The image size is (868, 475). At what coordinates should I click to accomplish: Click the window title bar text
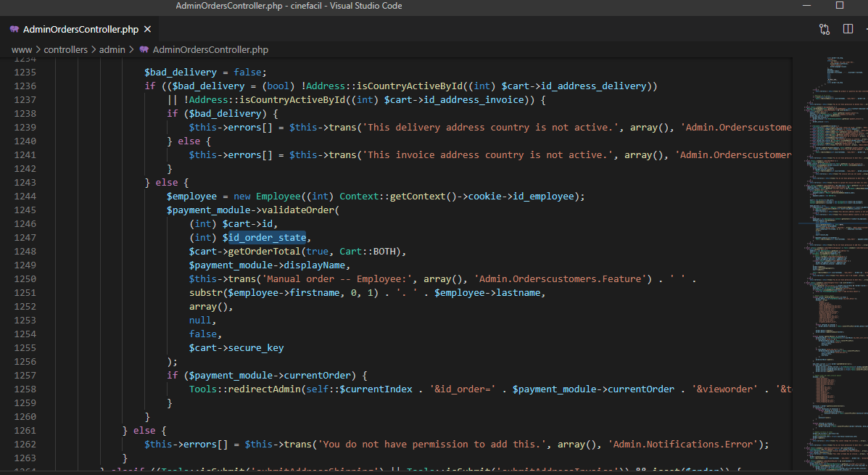coord(289,6)
